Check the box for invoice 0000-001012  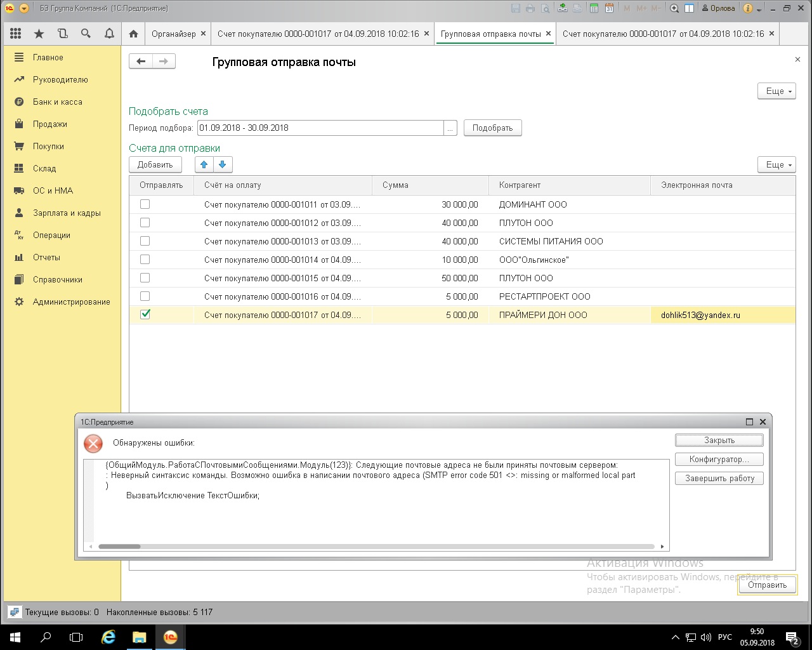(145, 223)
